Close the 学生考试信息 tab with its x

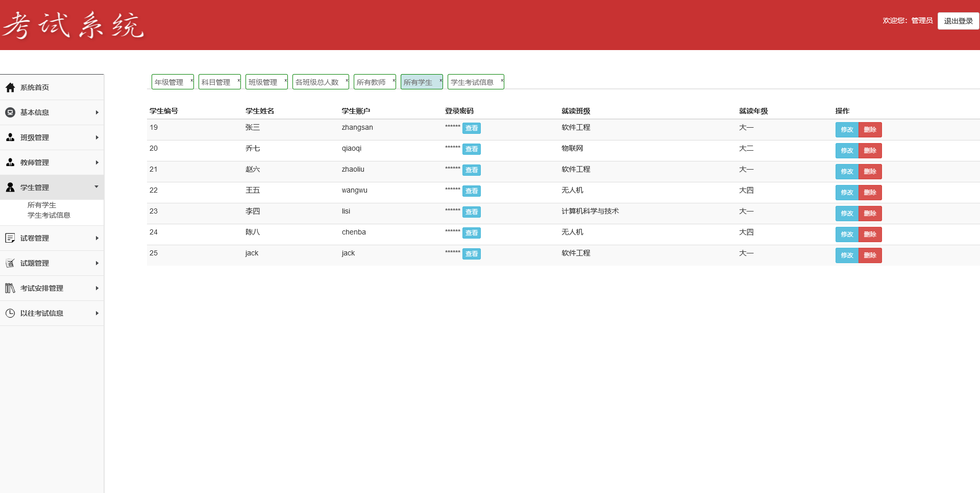pos(502,81)
